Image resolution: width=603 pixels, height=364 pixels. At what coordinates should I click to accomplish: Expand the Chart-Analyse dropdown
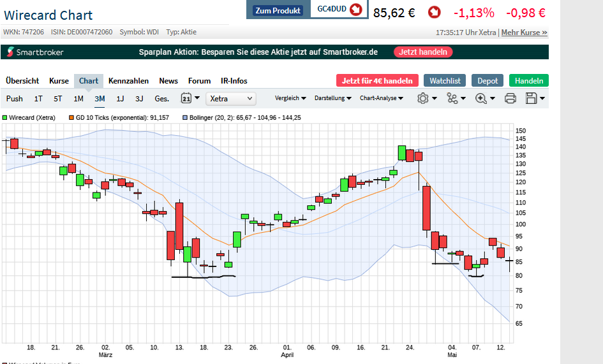click(381, 98)
